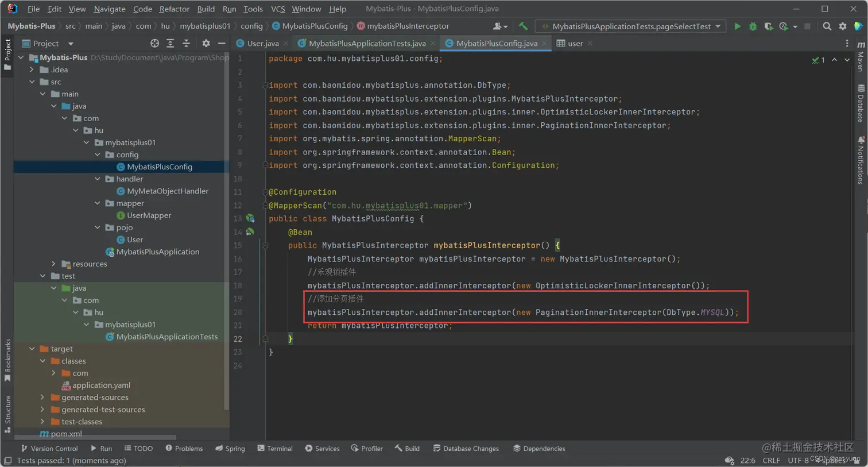Viewport: 868px width, 467px height.
Task: Close the MybatisPlusConfig.java tab
Action: [544, 43]
